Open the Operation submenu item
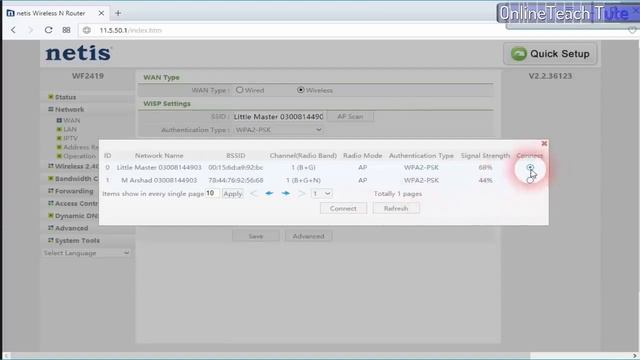This screenshot has width=640, height=360. (x=79, y=156)
